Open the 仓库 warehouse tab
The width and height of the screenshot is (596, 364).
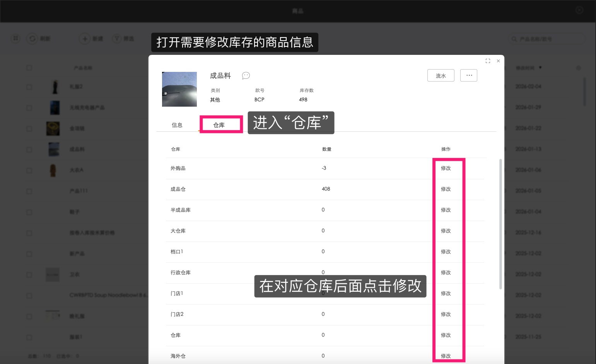point(219,124)
